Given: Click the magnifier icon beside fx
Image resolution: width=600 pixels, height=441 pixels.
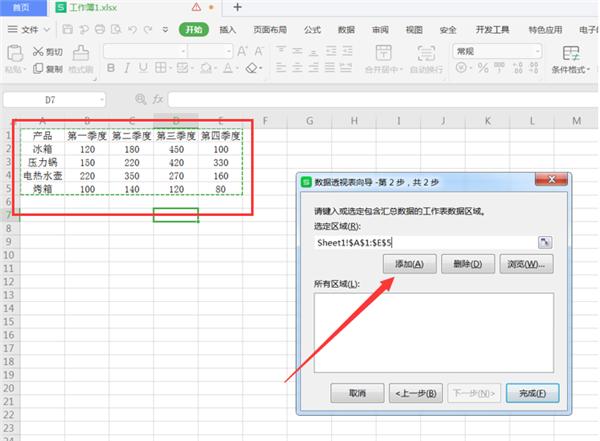Looking at the screenshot, I should click(x=141, y=100).
